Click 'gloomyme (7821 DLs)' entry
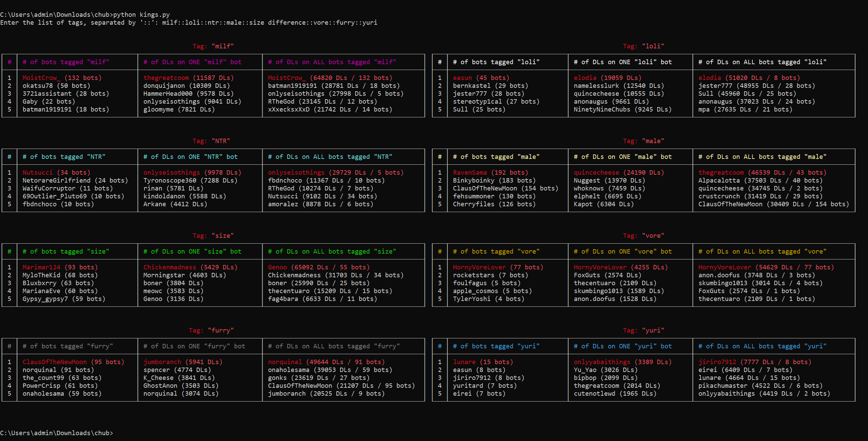Screen dimensions: 868x441 point(179,109)
